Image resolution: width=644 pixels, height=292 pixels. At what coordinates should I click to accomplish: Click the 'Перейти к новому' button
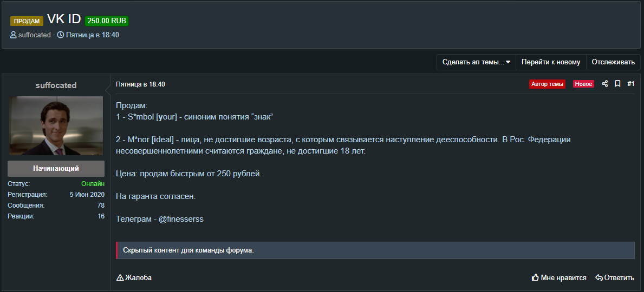[551, 62]
